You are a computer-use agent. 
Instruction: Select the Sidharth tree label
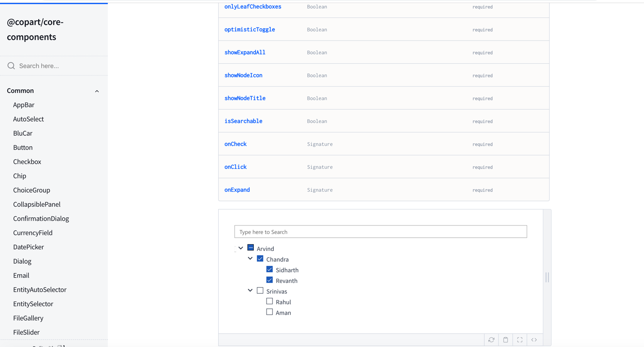(x=287, y=270)
